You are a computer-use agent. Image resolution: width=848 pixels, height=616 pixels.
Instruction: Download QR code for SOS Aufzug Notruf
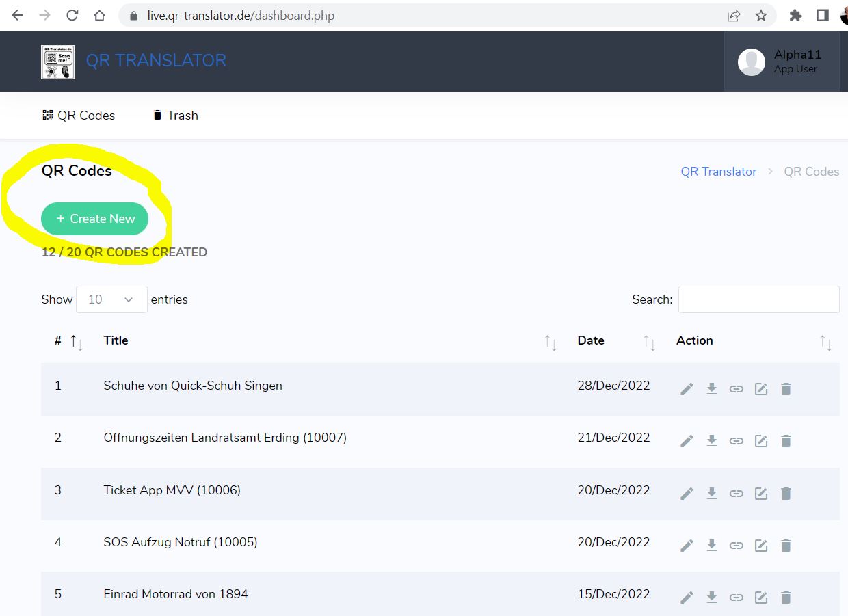(711, 545)
